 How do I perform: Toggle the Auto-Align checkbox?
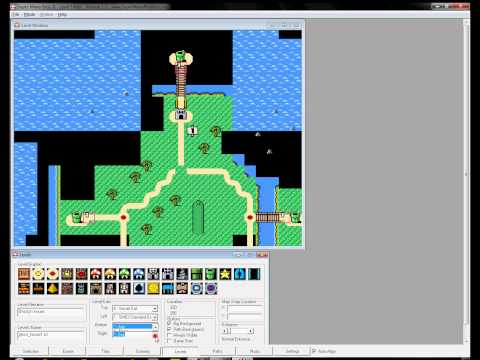[314, 351]
